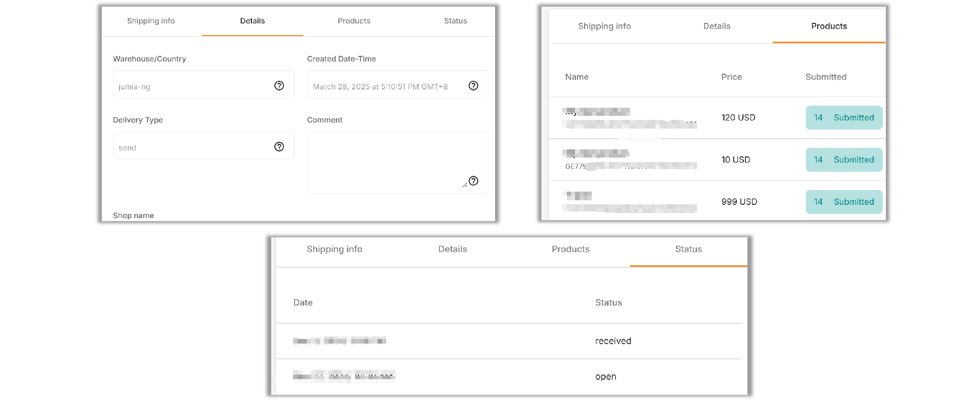Click the Submitted badge for 999 USD product

[x=844, y=202]
